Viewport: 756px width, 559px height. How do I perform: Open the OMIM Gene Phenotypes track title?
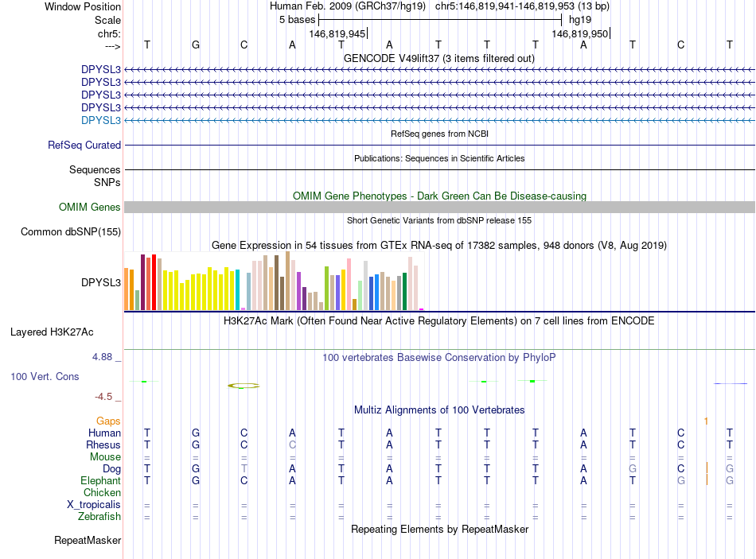click(x=439, y=196)
